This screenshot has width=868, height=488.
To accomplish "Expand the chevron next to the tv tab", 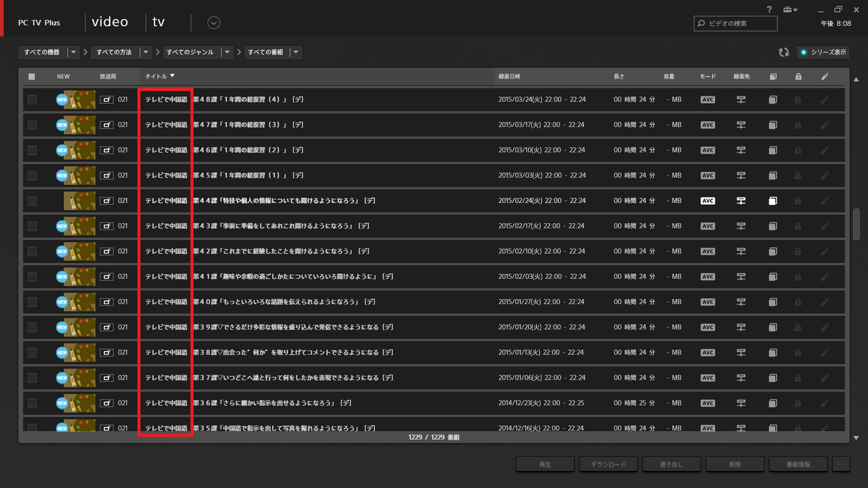I will [213, 22].
